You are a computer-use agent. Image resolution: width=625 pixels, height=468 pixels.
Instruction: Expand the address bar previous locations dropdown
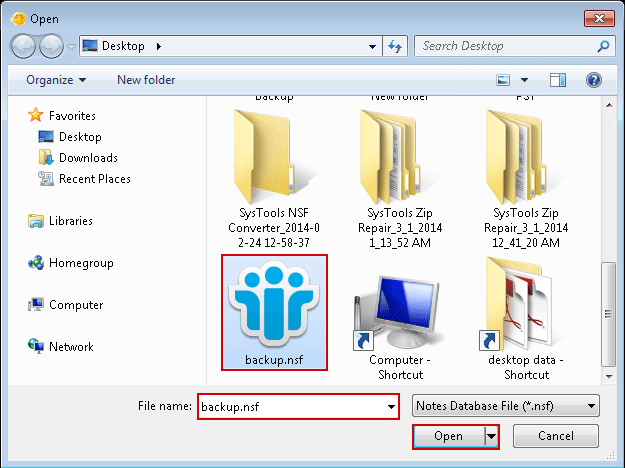point(372,47)
